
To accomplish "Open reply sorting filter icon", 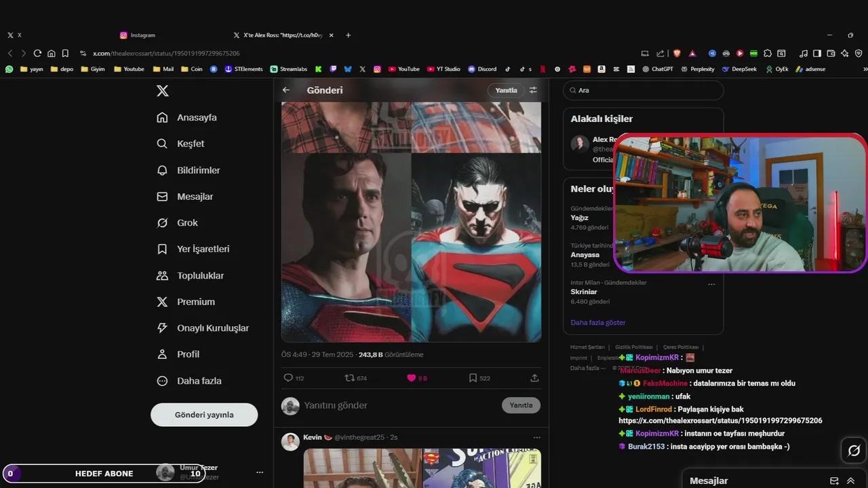I will [533, 90].
